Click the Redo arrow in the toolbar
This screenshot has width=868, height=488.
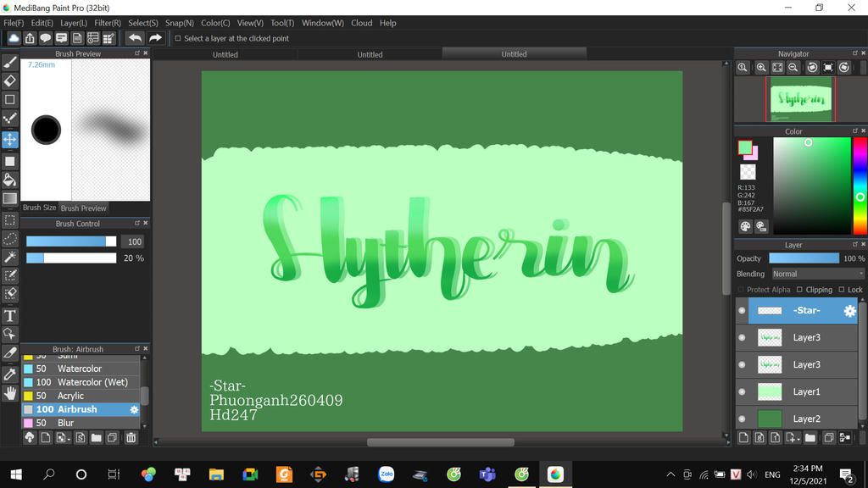[x=156, y=38]
